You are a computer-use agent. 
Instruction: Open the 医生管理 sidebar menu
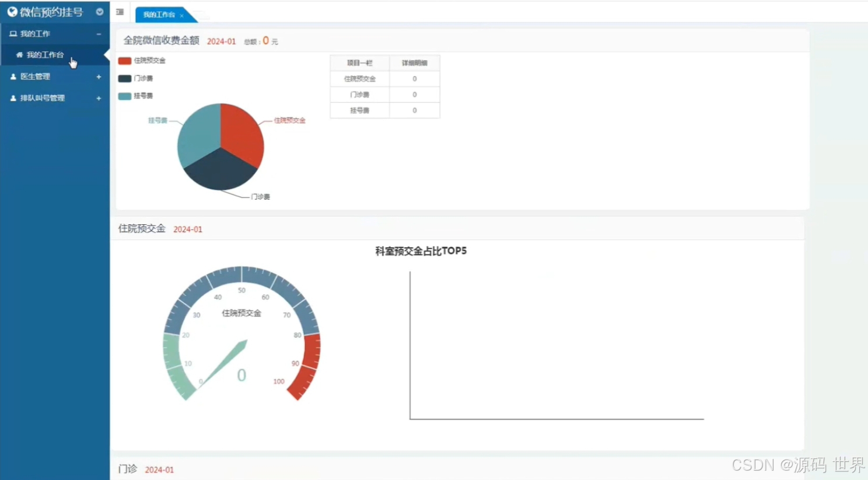point(55,76)
